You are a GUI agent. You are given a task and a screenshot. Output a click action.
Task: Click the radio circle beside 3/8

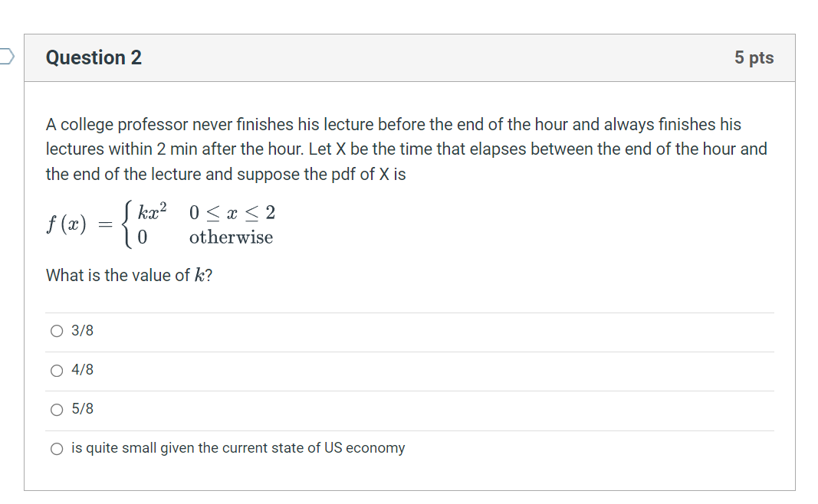pos(57,331)
